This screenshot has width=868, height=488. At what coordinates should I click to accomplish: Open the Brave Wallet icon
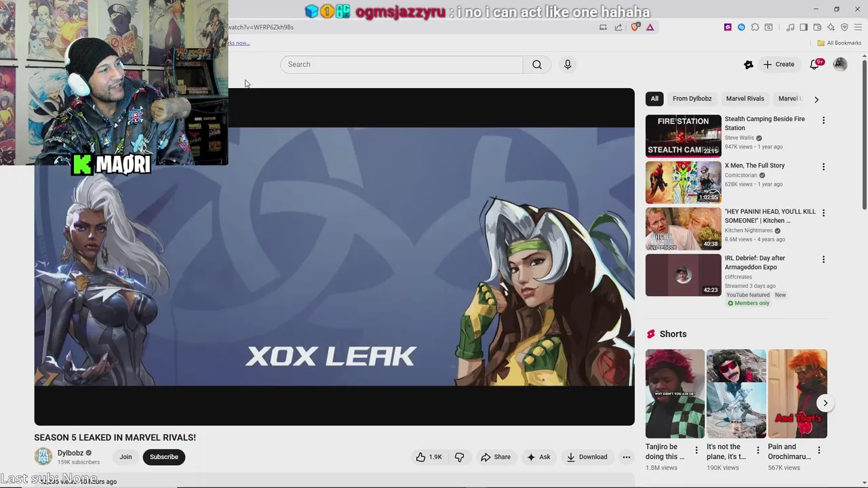tap(817, 27)
